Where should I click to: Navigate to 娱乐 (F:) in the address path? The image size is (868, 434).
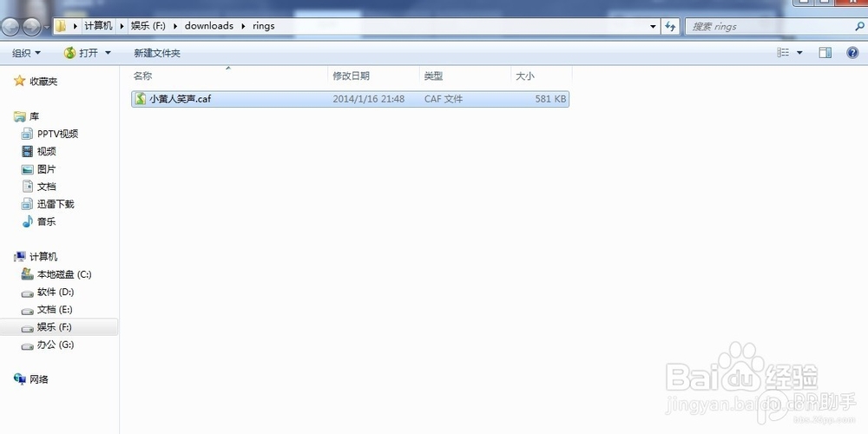coord(148,26)
